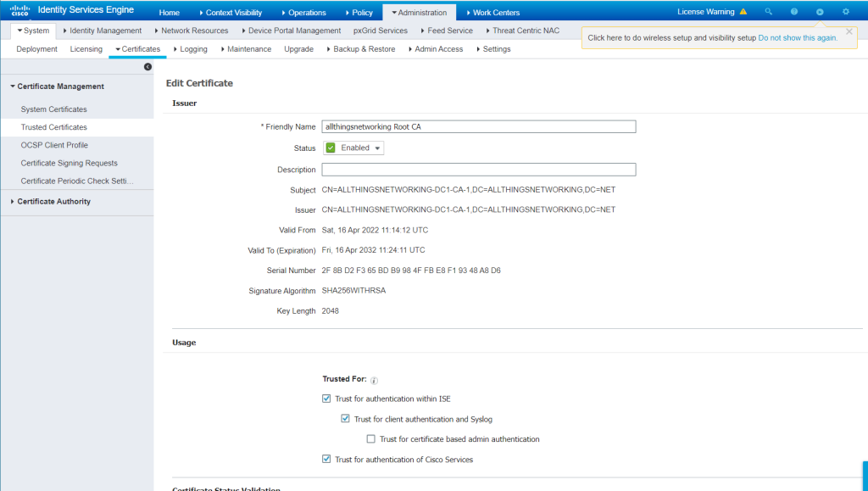
Task: Open the Admin Access tab
Action: [436, 48]
